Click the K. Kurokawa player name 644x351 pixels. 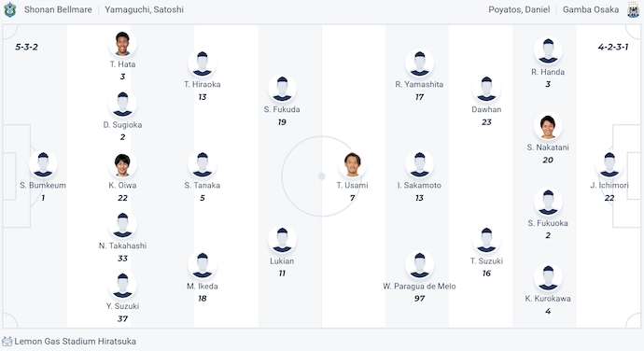[548, 299]
